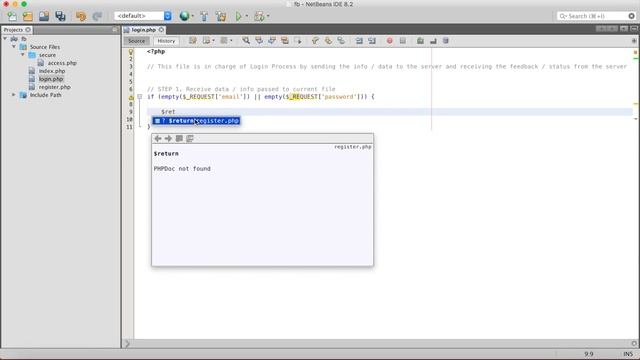This screenshot has height=360, width=640.
Task: Collapse the if-block code fold on line 7
Action: pyautogui.click(x=140, y=97)
